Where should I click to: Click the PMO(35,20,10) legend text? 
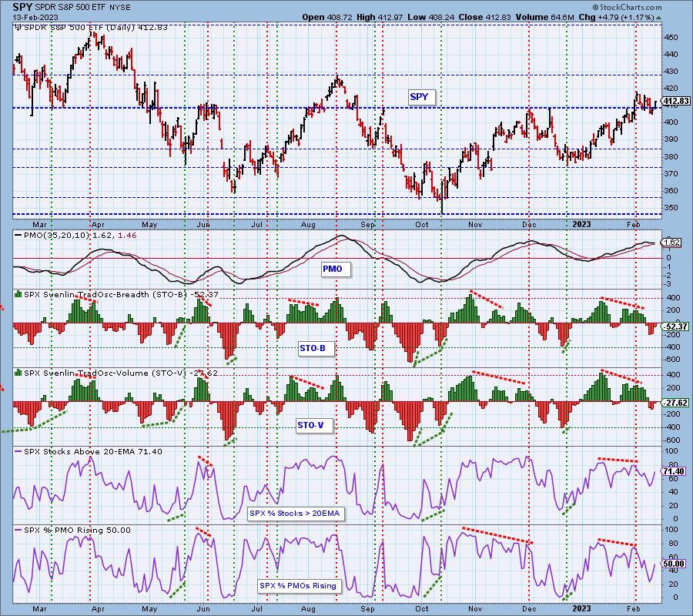[x=79, y=236]
